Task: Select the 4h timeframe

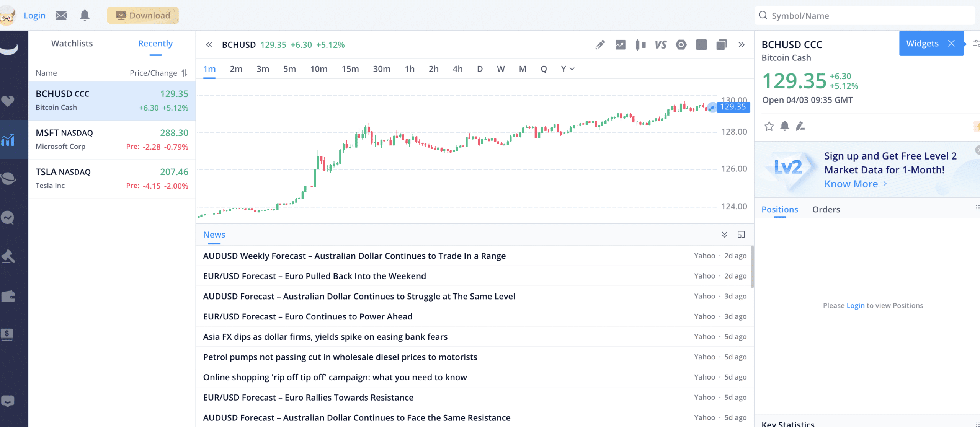Action: [x=457, y=69]
